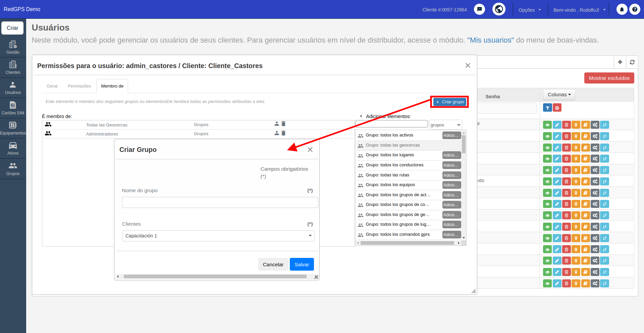The height and width of the screenshot is (333, 644).
Task: Apply the blue filter funnel icon
Action: point(547,108)
